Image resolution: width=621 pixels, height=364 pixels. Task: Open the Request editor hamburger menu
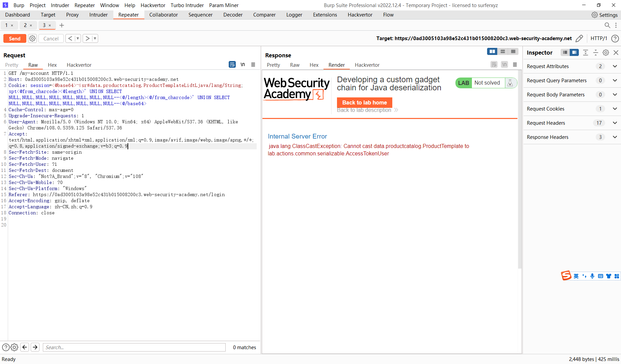coord(253,64)
